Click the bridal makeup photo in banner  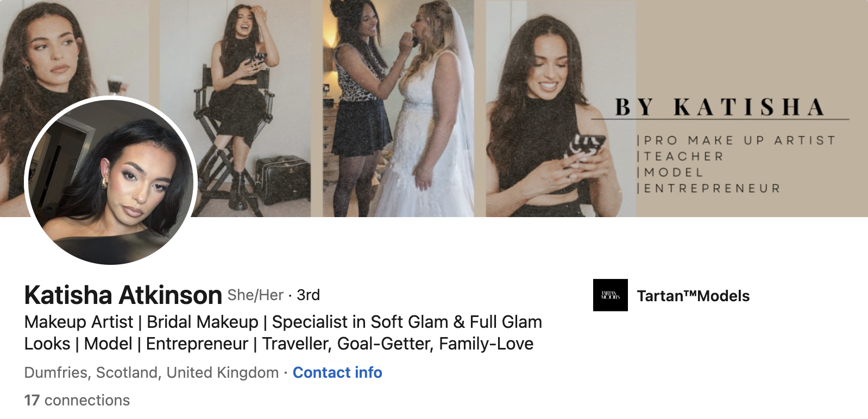[399, 109]
